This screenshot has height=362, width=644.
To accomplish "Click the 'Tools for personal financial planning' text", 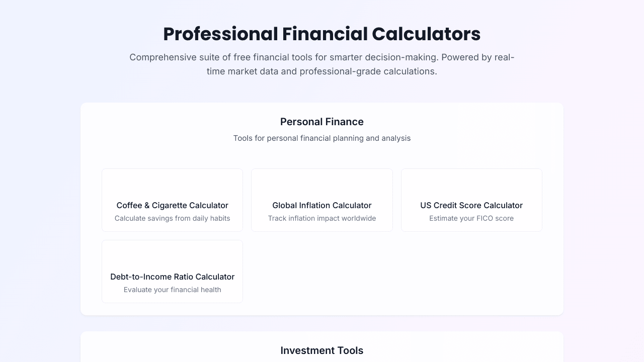I will pyautogui.click(x=322, y=138).
